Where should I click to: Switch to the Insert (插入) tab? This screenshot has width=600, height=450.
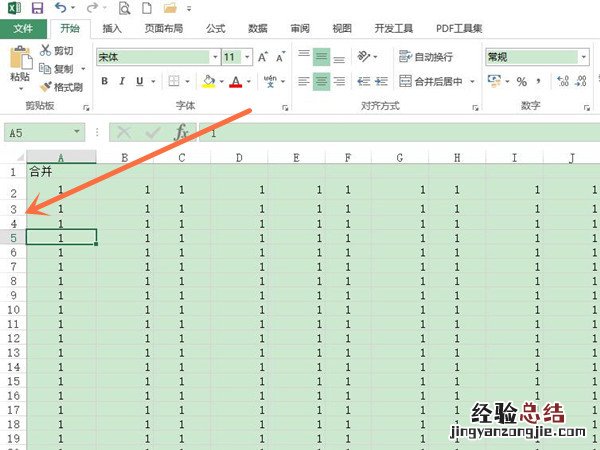pos(112,29)
